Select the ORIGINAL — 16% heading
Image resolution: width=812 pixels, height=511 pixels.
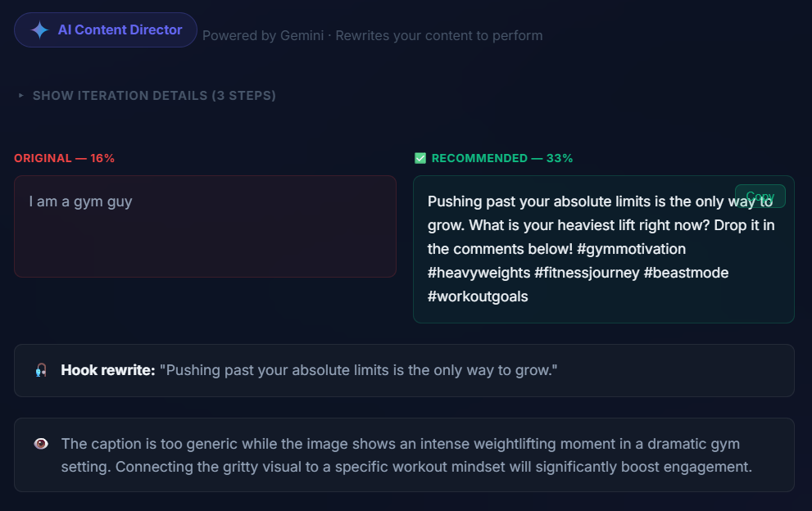[64, 158]
